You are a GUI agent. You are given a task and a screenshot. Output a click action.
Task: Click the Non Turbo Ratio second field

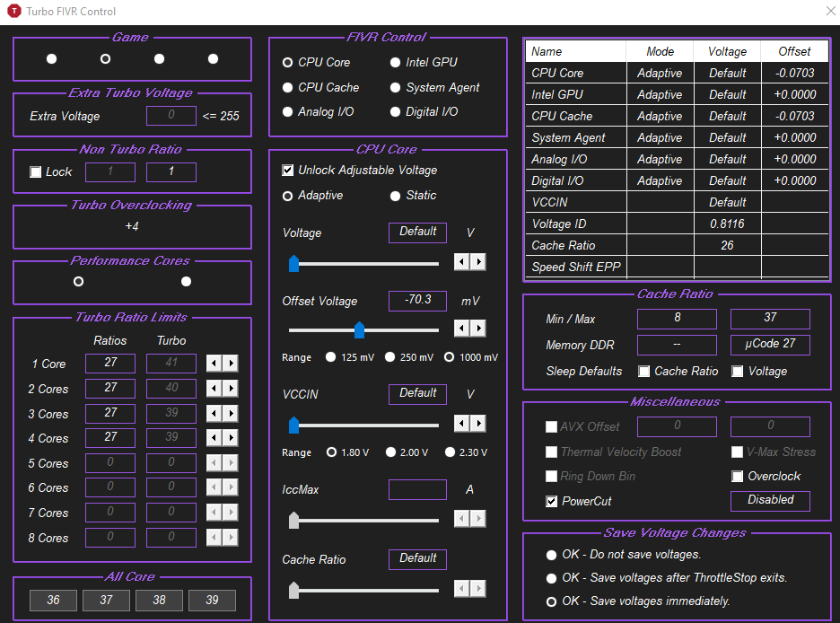[171, 172]
